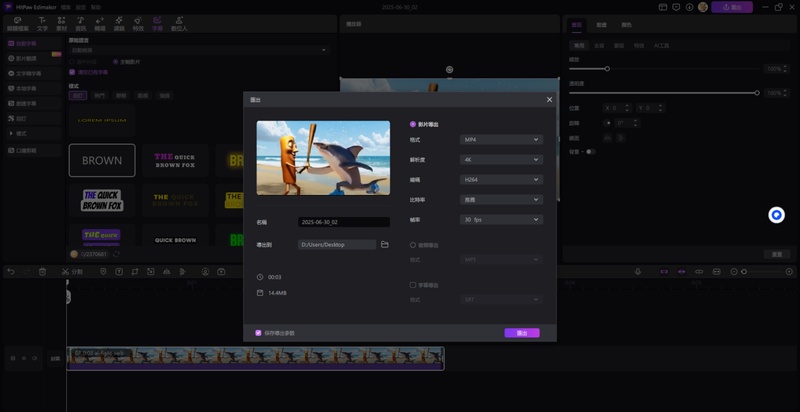
Task: Select the 影片導出 video export radio button
Action: tap(414, 124)
